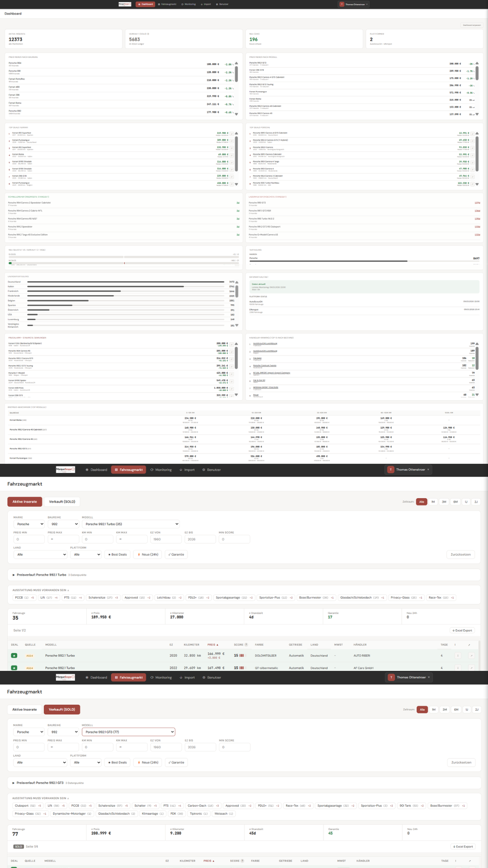Focus the 'Preis Min' field on the 992.1 Turbo page
Screen dimensions: 488x868
pyautogui.click(x=29, y=539)
